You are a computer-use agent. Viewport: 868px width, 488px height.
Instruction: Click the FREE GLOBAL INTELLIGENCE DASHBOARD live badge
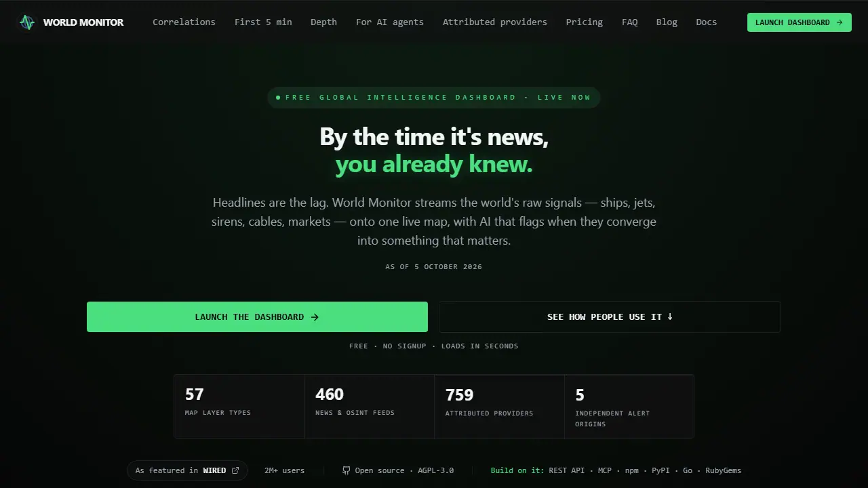click(x=434, y=98)
